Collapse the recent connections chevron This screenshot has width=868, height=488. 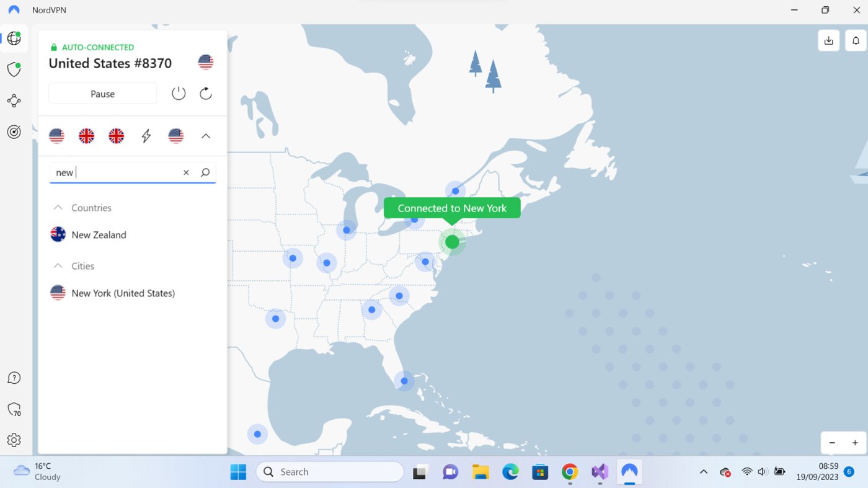206,136
